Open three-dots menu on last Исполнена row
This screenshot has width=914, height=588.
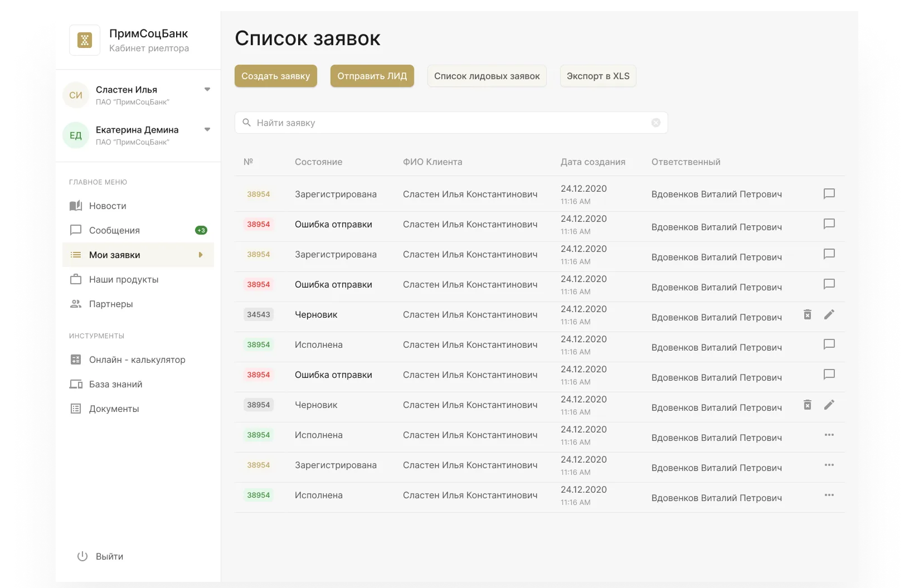pyautogui.click(x=829, y=495)
